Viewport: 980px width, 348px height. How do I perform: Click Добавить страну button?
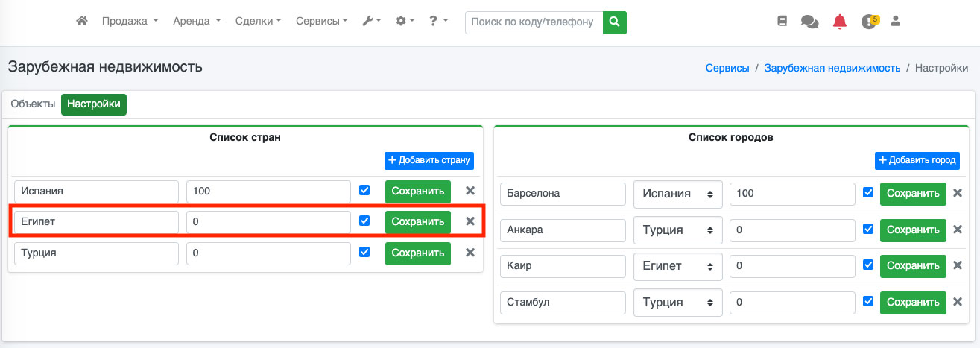pyautogui.click(x=429, y=160)
